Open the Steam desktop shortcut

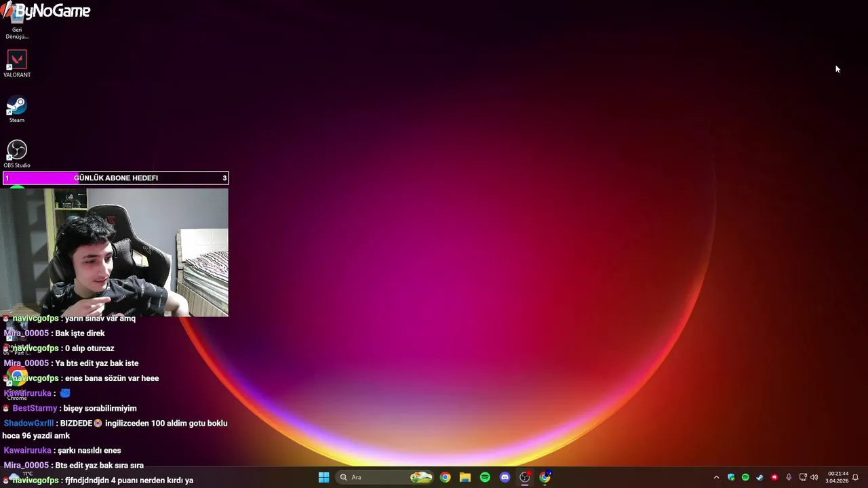pos(17,109)
